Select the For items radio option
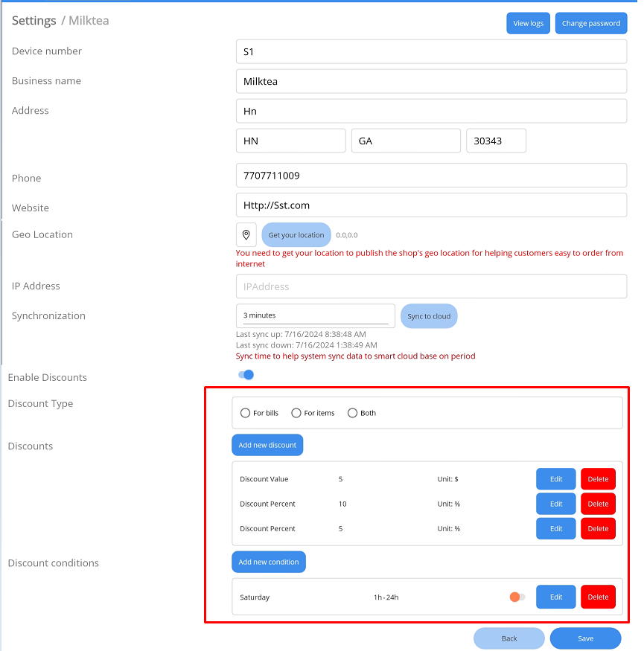 coord(296,413)
